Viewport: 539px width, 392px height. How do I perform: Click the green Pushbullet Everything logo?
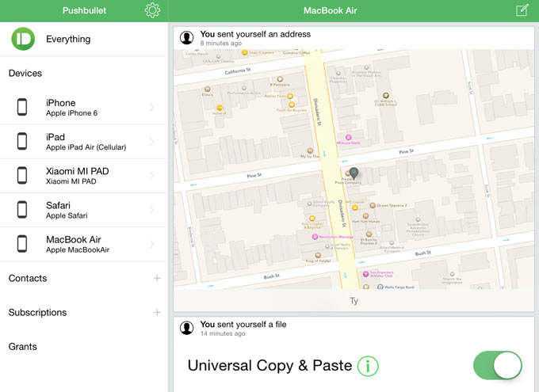point(22,39)
